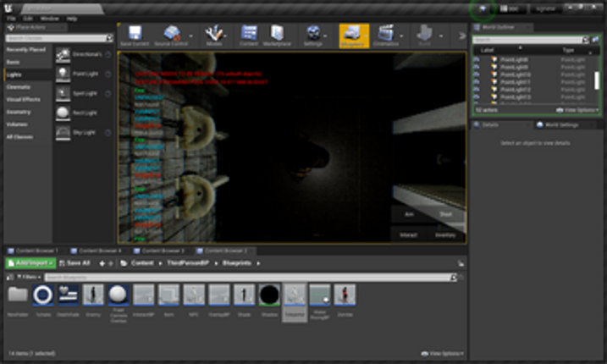
Task: Click the Content Browser lock icon
Action: (461, 263)
